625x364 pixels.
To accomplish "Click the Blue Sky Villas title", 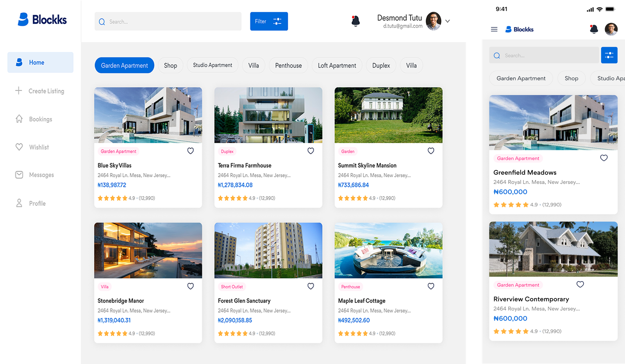I will pos(114,165).
